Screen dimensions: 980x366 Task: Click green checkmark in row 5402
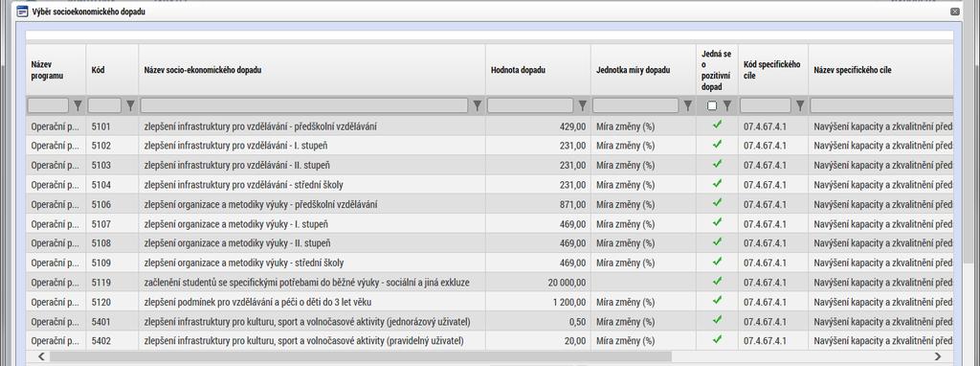717,339
